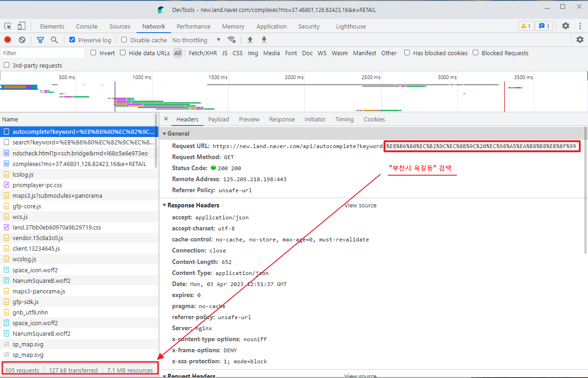Collapse the General section
The width and height of the screenshot is (588, 378).
click(165, 133)
